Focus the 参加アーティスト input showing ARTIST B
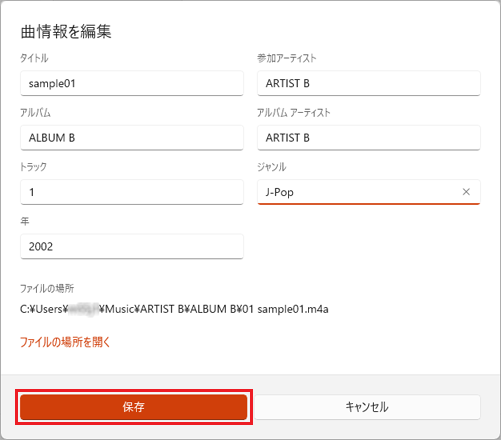Screen dimensions: 501x440 pyautogui.click(x=369, y=83)
